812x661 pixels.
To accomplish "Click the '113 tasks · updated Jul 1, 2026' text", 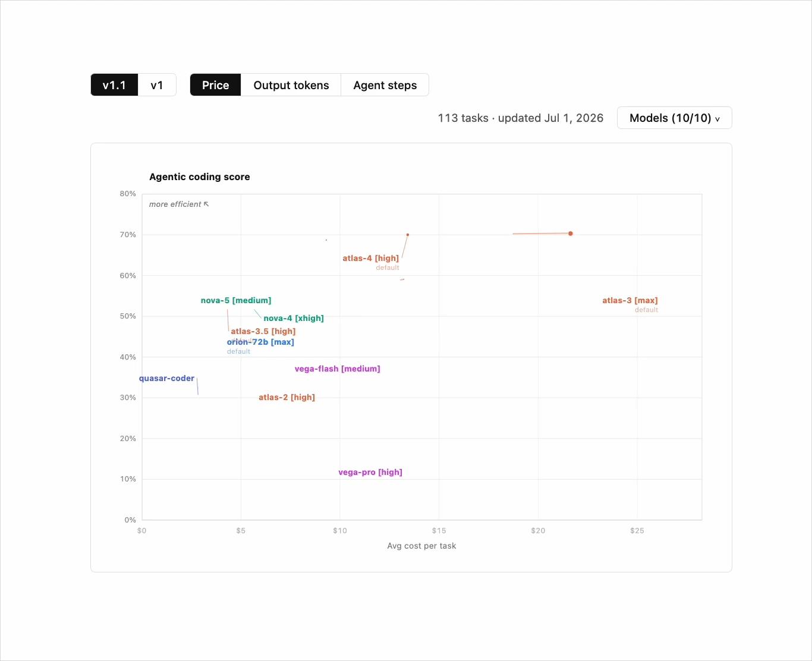I will point(521,118).
